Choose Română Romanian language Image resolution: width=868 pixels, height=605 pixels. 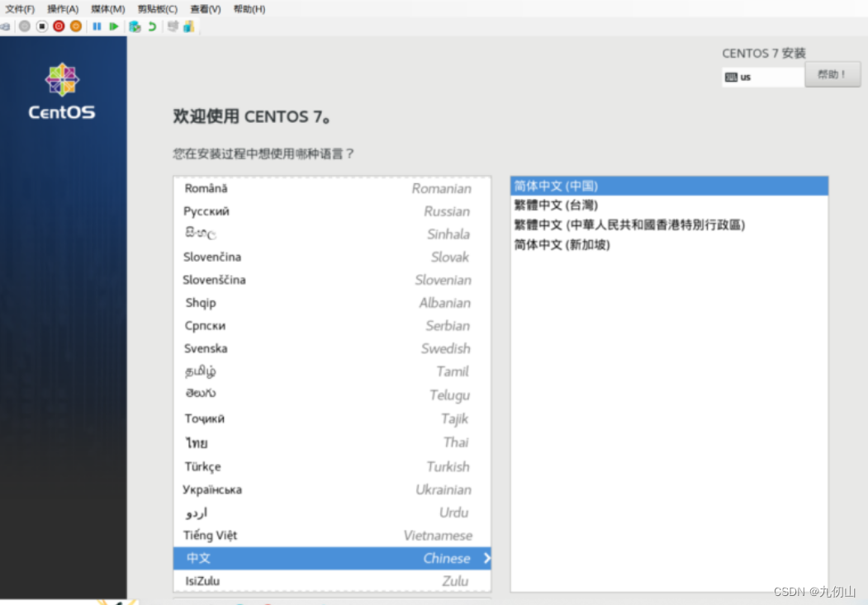point(332,188)
